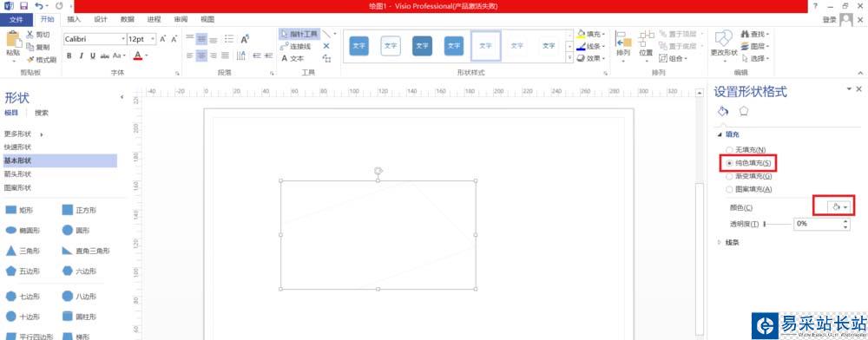Open the Effects (效果) ribbon dropdown
The width and height of the screenshot is (868, 340).
pos(591,58)
